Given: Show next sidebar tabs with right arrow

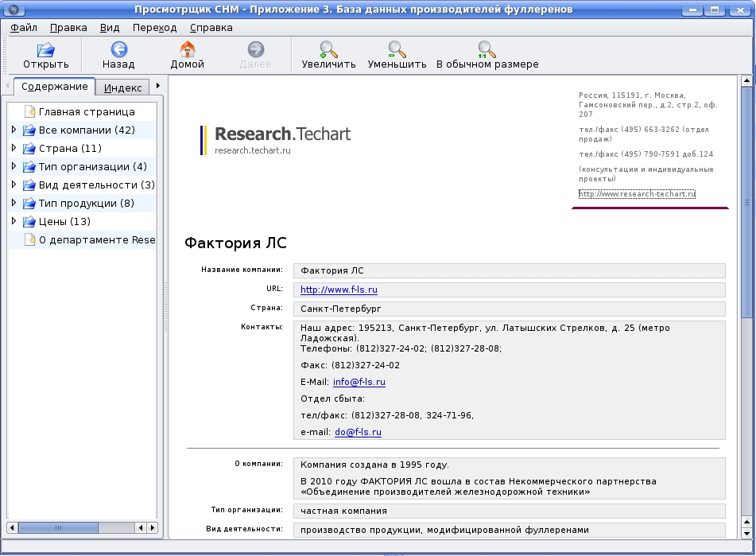Looking at the screenshot, I should (x=157, y=86).
